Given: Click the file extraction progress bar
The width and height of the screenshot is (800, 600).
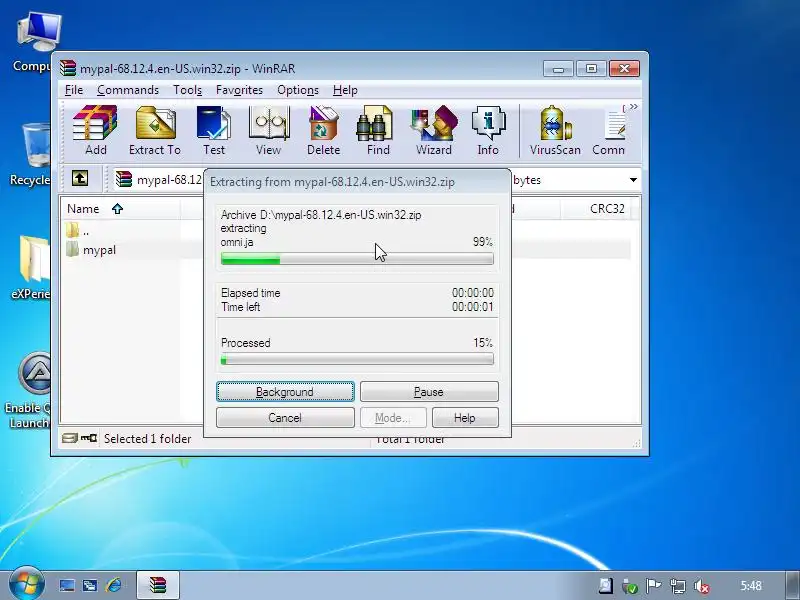Looking at the screenshot, I should pyautogui.click(x=357, y=259).
